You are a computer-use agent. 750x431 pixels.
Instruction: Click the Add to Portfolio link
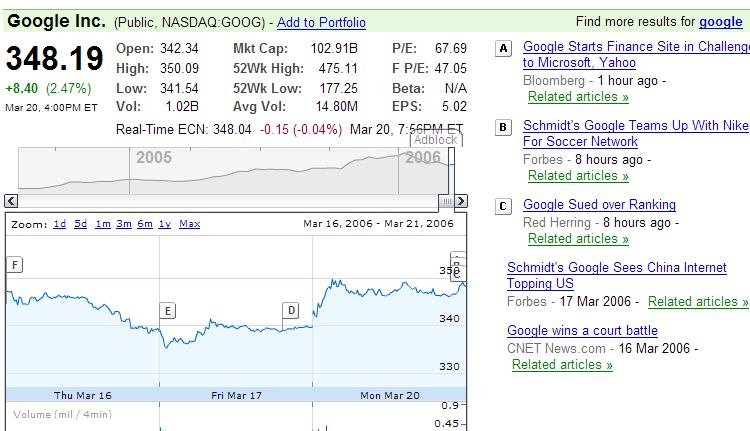pos(321,22)
